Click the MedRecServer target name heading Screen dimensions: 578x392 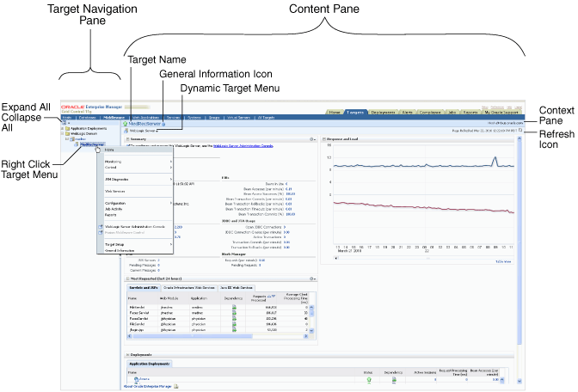[x=144, y=124]
